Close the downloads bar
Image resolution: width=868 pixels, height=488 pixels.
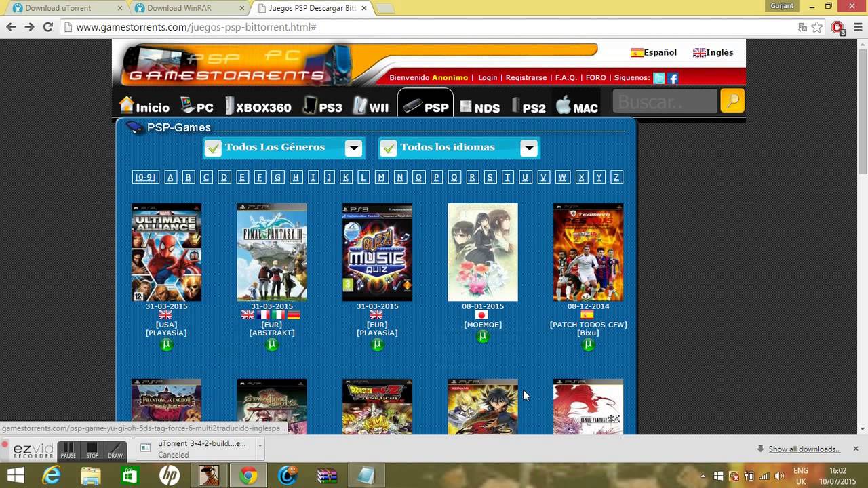click(x=856, y=449)
